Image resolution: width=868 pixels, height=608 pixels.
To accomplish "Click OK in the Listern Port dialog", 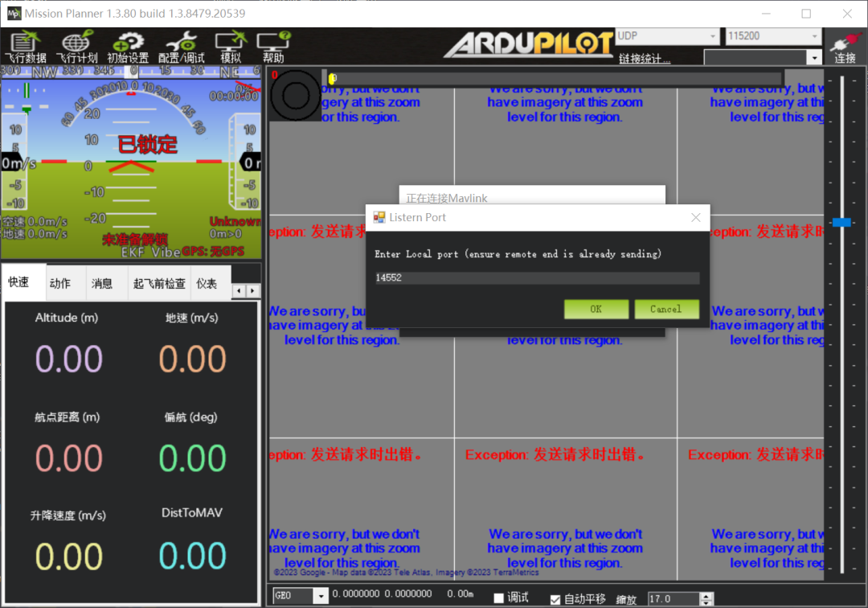I will 596,309.
